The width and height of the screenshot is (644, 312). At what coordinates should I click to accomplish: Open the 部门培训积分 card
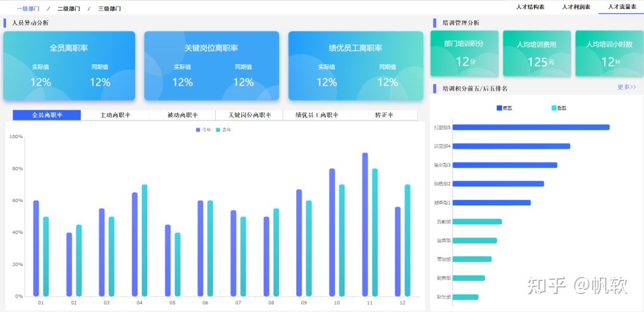point(465,54)
